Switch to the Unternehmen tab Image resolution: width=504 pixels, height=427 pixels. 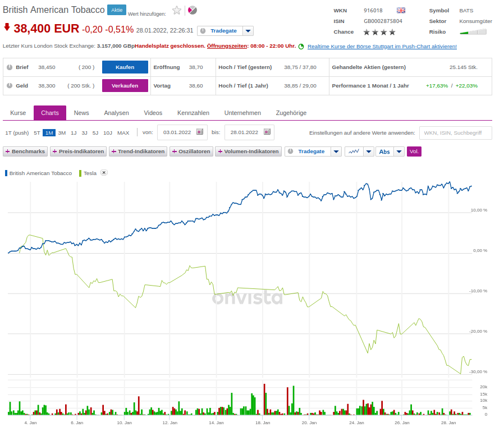(242, 113)
